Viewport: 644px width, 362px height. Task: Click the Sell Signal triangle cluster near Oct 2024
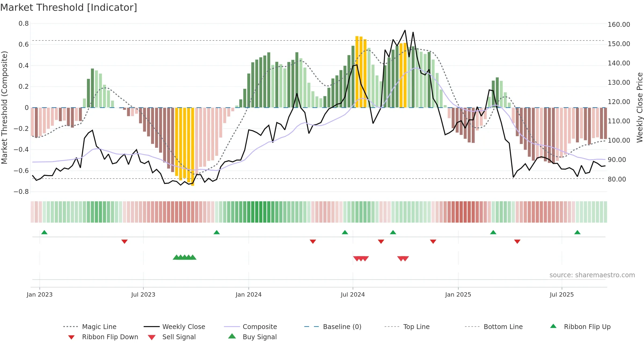pyautogui.click(x=403, y=258)
